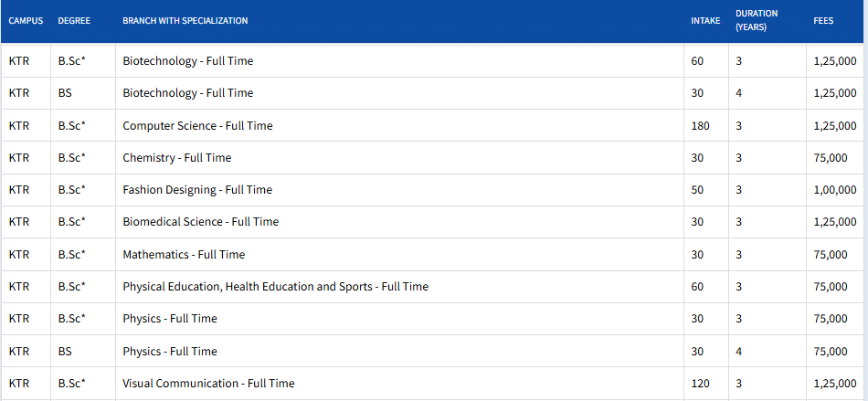Click the CAMPUS column header
Screen dimensions: 868x401
tap(26, 21)
